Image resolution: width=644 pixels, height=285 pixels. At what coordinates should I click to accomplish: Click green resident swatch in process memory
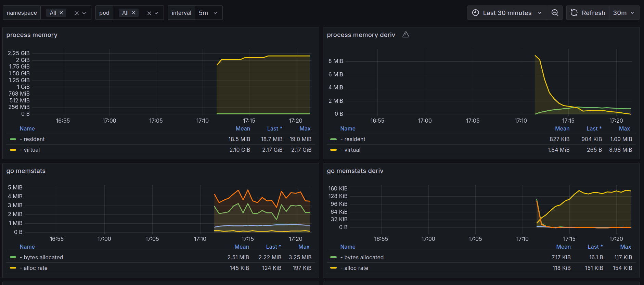pos(13,139)
